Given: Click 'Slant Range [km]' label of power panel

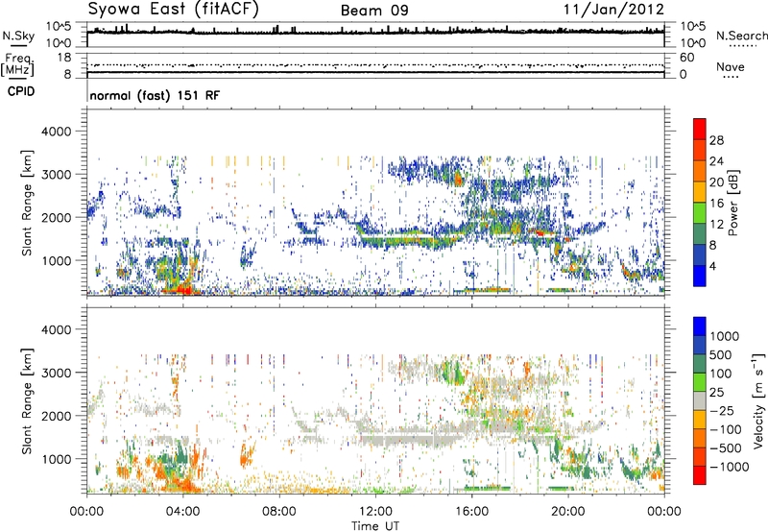Looking at the screenshot, I should [27, 203].
